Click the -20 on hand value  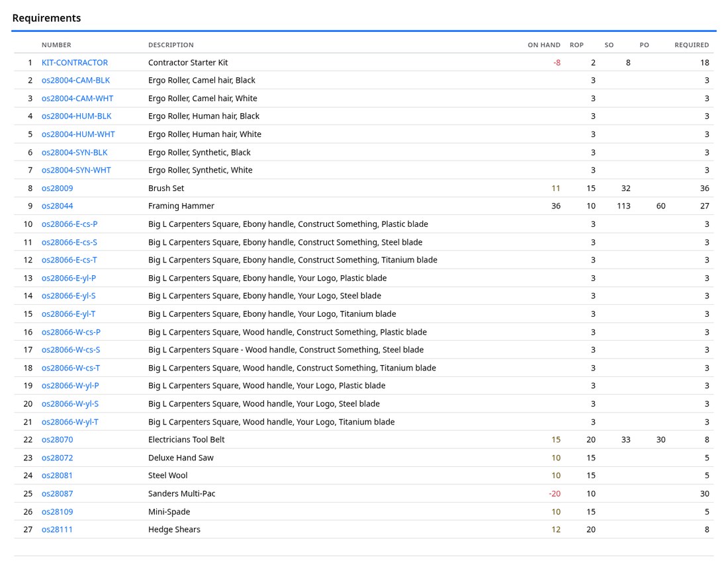tap(555, 494)
